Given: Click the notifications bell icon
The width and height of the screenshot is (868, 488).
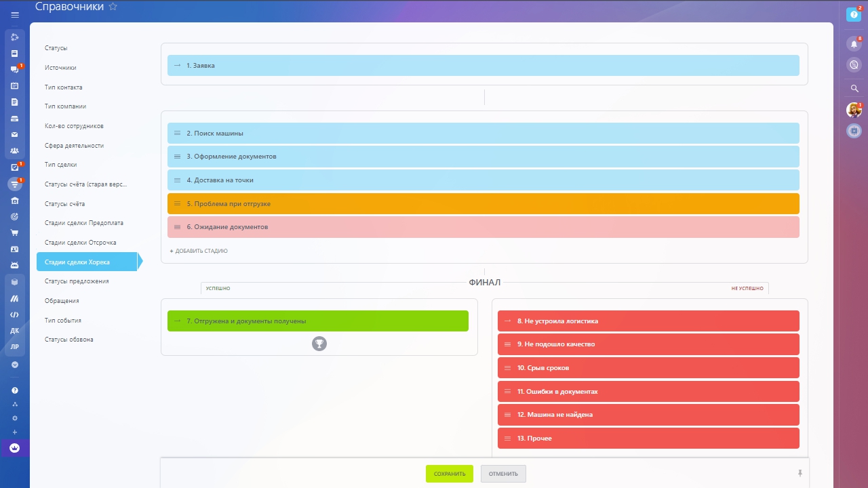Looking at the screenshot, I should point(854,44).
